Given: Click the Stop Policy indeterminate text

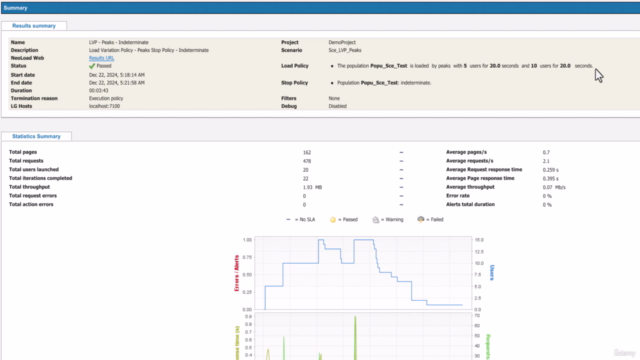Looking at the screenshot, I should pyautogui.click(x=384, y=83).
